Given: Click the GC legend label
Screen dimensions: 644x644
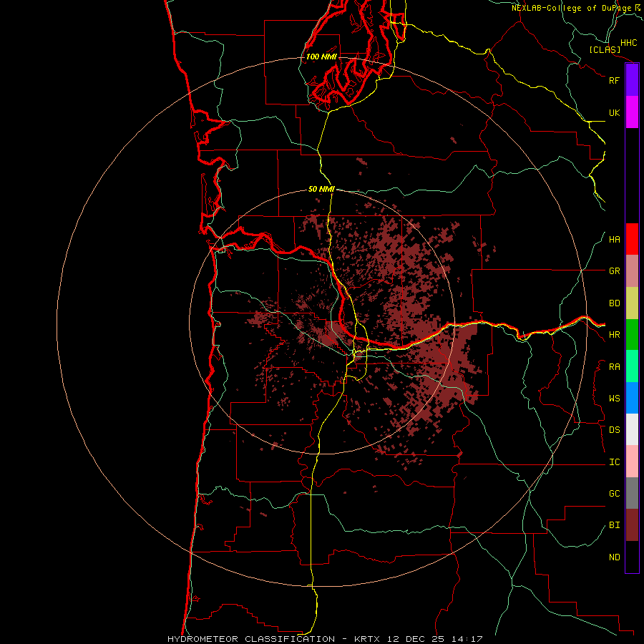Looking at the screenshot, I should point(614,494).
